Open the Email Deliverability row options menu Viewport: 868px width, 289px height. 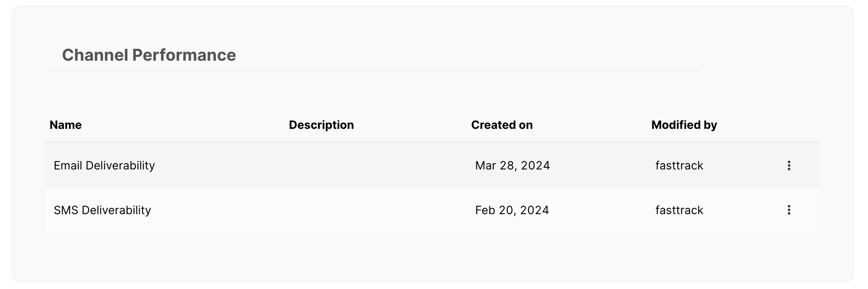(x=788, y=165)
